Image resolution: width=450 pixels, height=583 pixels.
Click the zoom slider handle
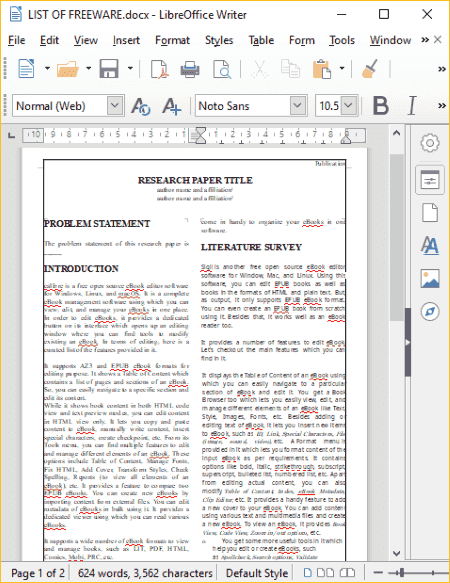coord(402,573)
